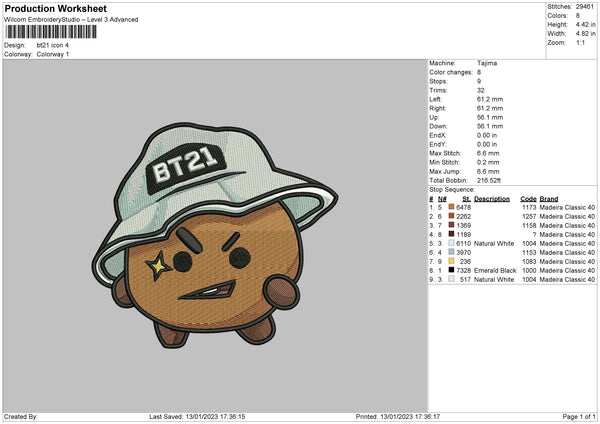
Task: Click the Trims value 32
Action: tap(481, 90)
